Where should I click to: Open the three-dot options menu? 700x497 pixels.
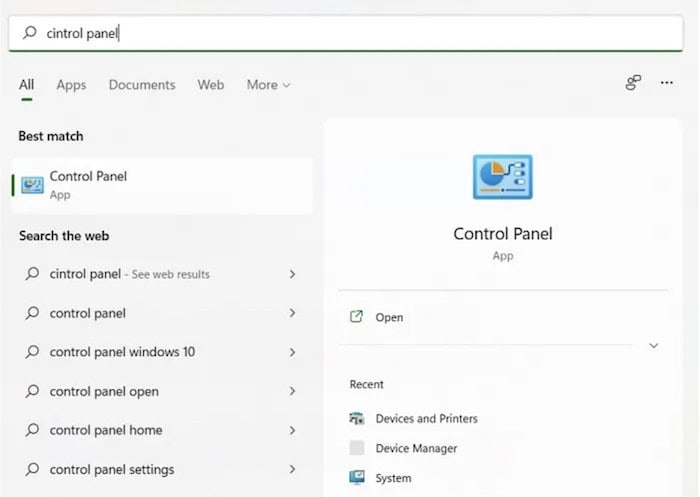click(x=667, y=83)
